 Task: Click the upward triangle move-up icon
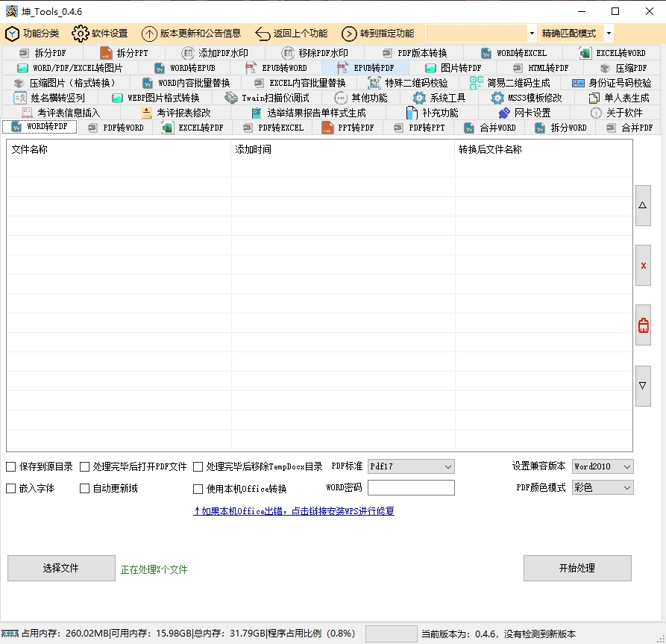click(643, 206)
